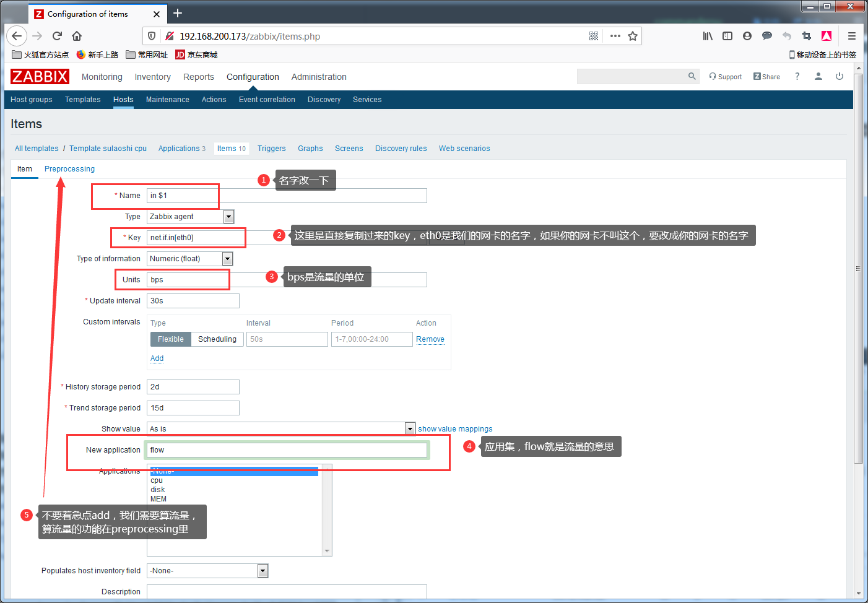Click Add custom interval link
Screen dimensions: 868x603
[157, 358]
